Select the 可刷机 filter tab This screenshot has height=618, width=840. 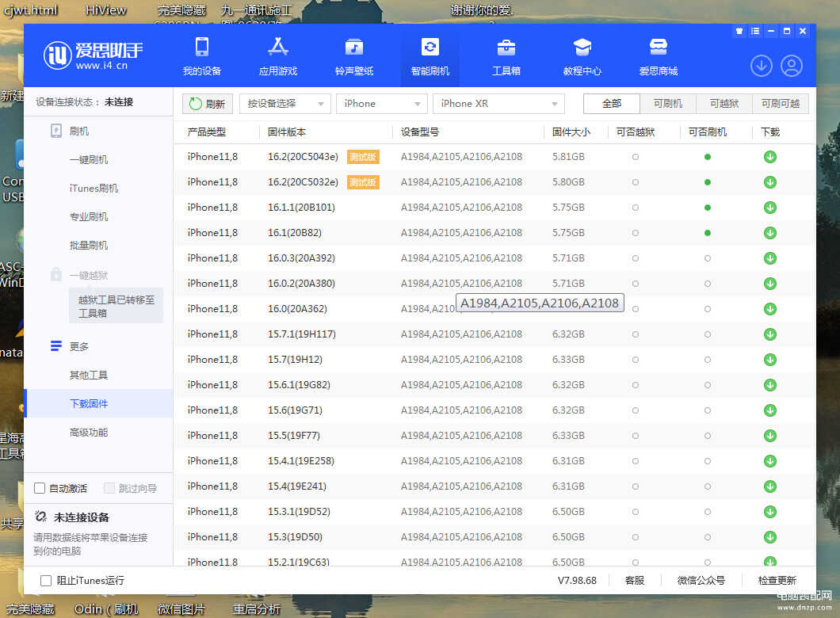click(668, 103)
